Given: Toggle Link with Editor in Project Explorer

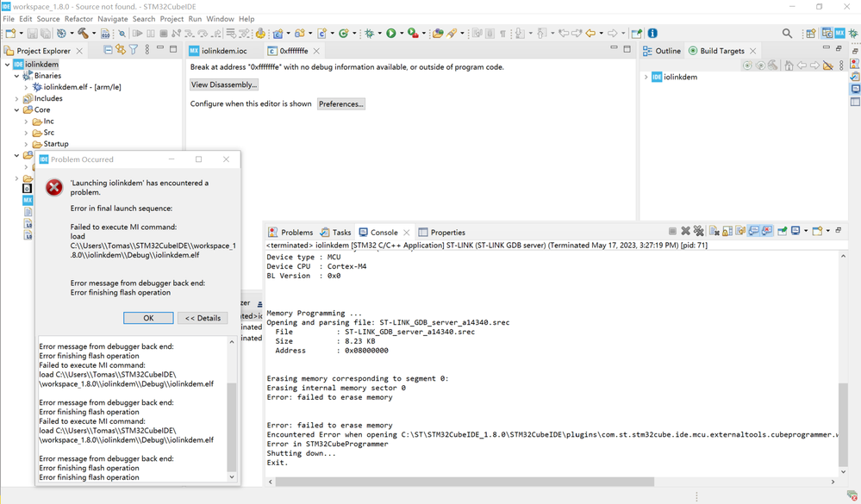Looking at the screenshot, I should coord(121,50).
